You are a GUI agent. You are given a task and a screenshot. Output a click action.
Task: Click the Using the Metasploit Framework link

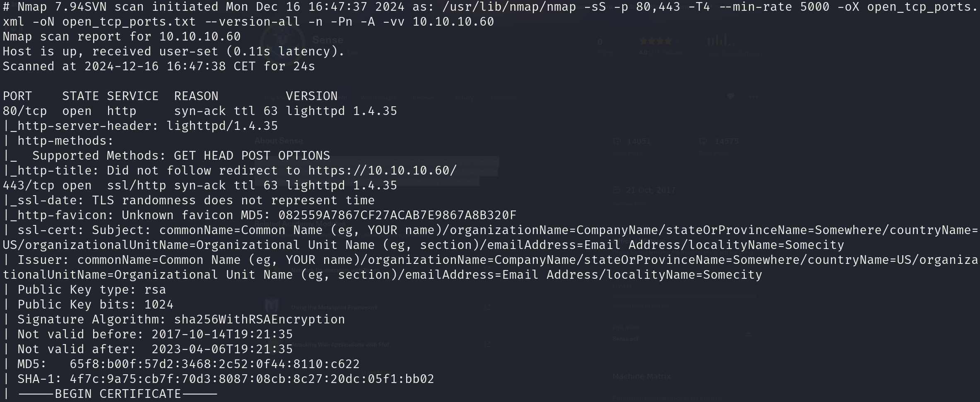335,307
